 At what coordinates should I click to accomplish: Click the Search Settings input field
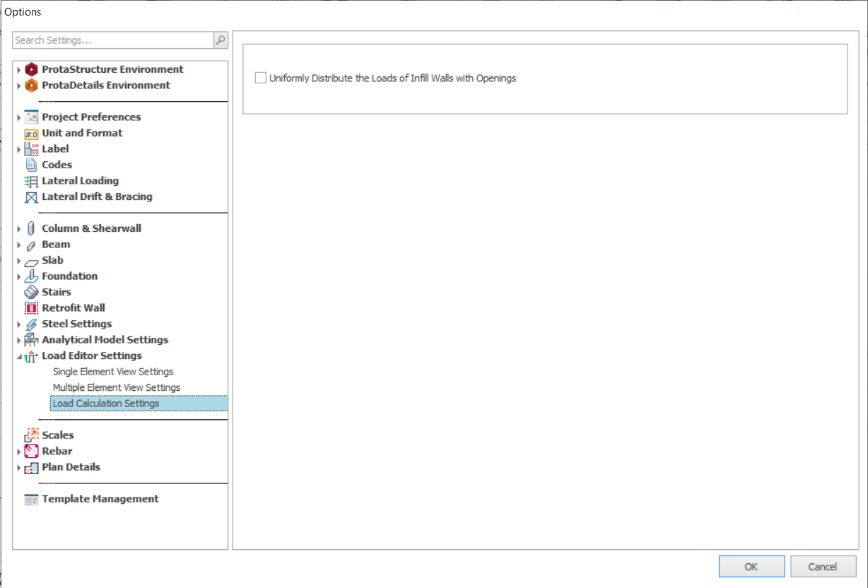coord(113,40)
